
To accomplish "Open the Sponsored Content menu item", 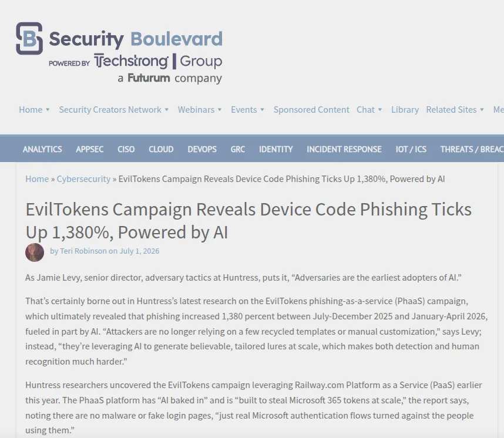I will click(311, 110).
